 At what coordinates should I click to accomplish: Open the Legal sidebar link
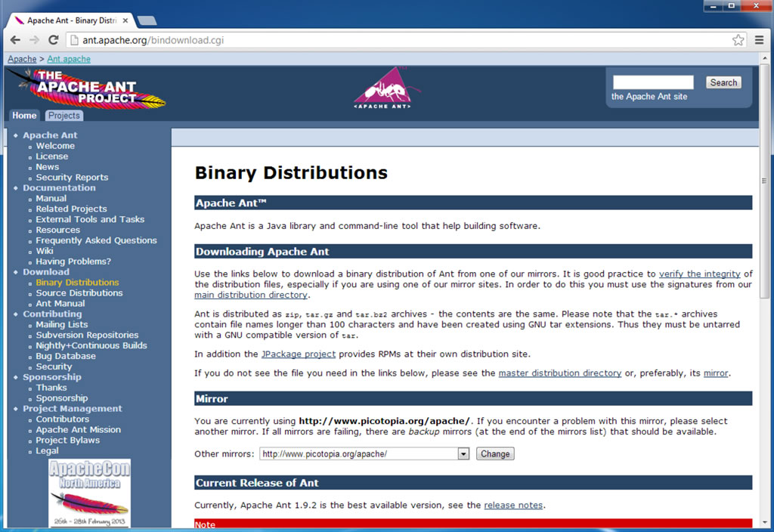pyautogui.click(x=47, y=450)
